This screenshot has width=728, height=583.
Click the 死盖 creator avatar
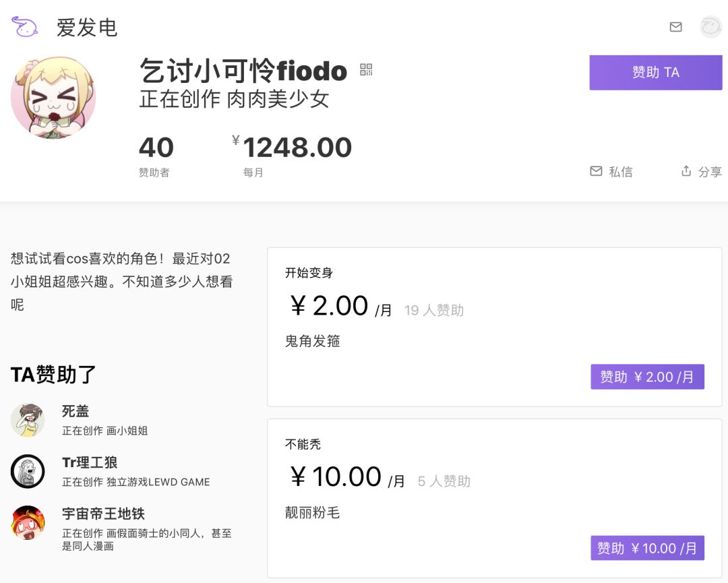pyautogui.click(x=28, y=420)
